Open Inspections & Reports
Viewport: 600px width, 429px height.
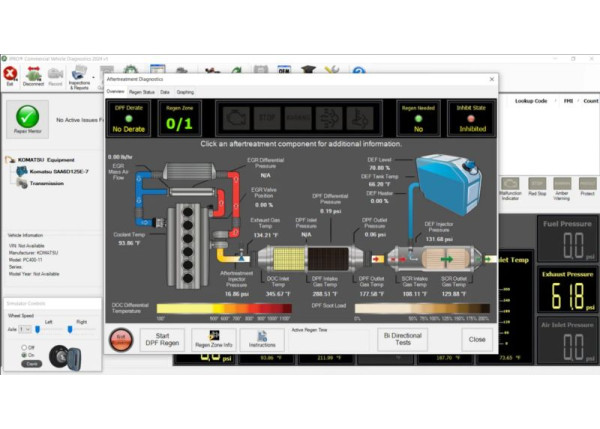[x=78, y=76]
